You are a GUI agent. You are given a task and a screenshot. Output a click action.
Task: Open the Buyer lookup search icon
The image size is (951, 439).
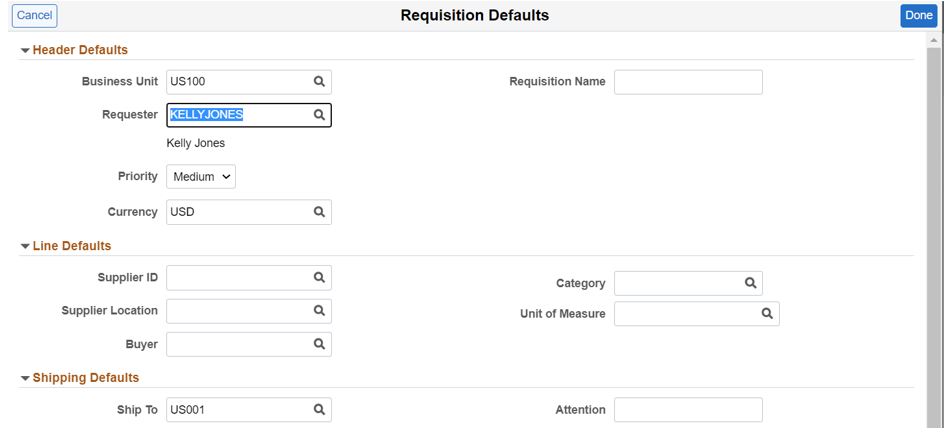[319, 344]
